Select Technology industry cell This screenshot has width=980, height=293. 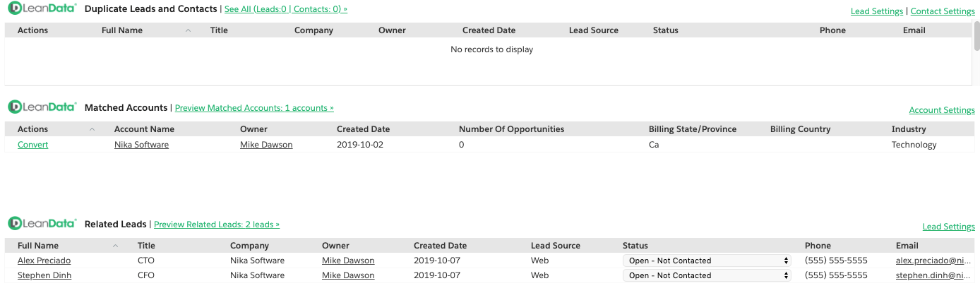[x=914, y=145]
